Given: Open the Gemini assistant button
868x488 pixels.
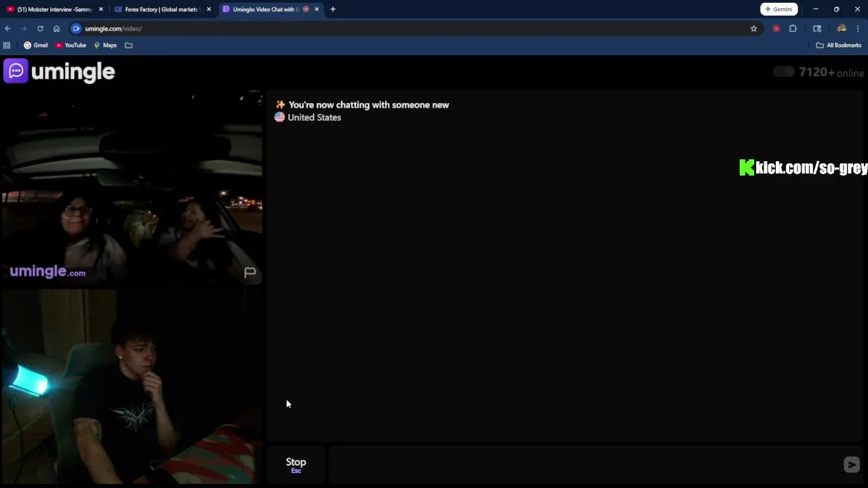Looking at the screenshot, I should 778,9.
